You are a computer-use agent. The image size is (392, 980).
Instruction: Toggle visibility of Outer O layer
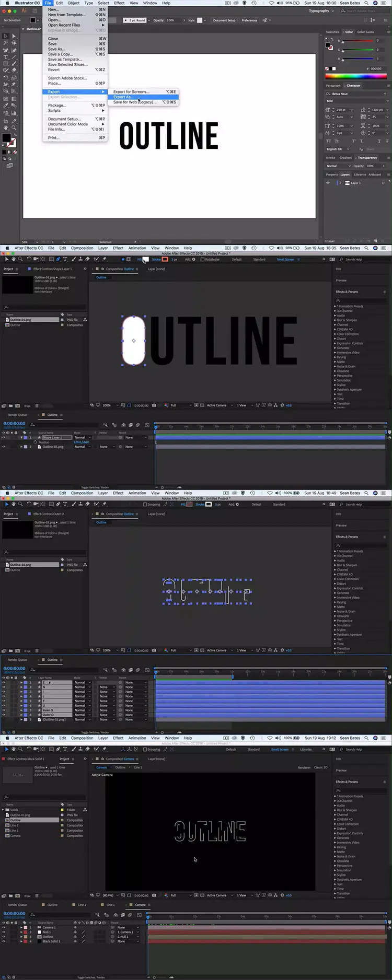(4, 715)
